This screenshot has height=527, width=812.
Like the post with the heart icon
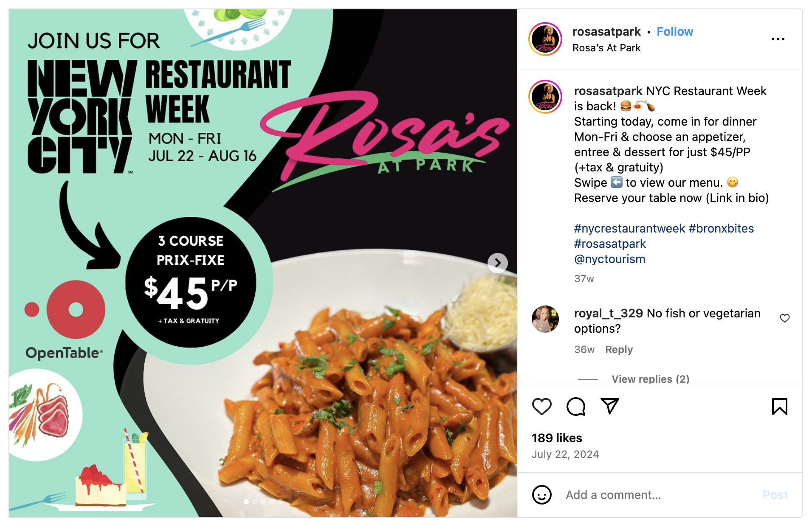point(541,406)
